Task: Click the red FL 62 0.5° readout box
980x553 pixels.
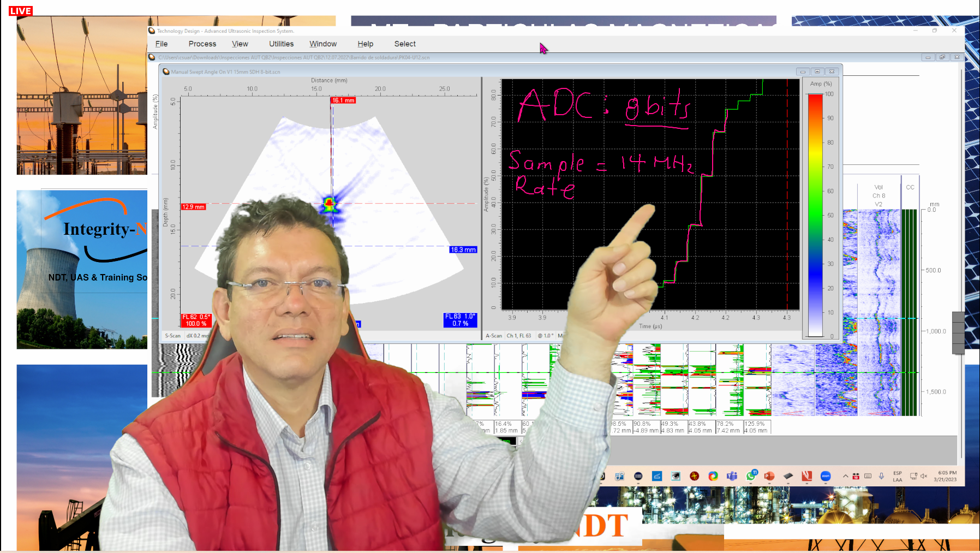Action: (196, 320)
